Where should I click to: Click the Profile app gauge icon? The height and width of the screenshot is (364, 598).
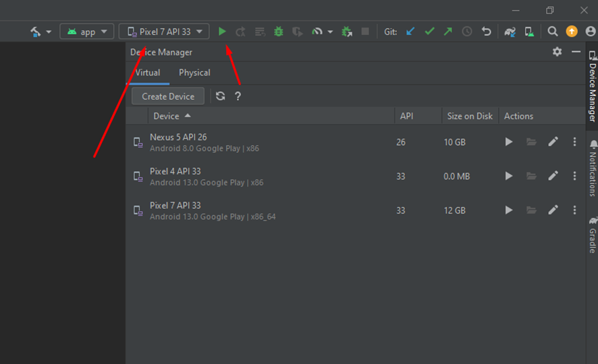[x=317, y=32]
